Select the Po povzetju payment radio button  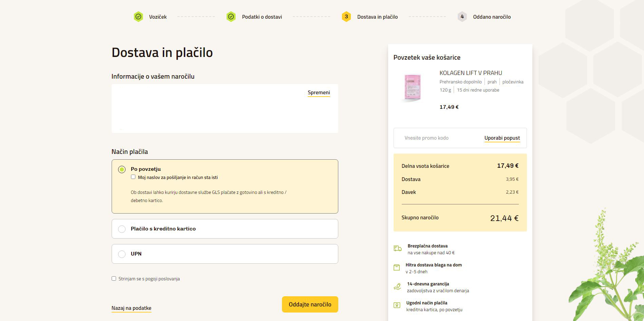(x=122, y=169)
